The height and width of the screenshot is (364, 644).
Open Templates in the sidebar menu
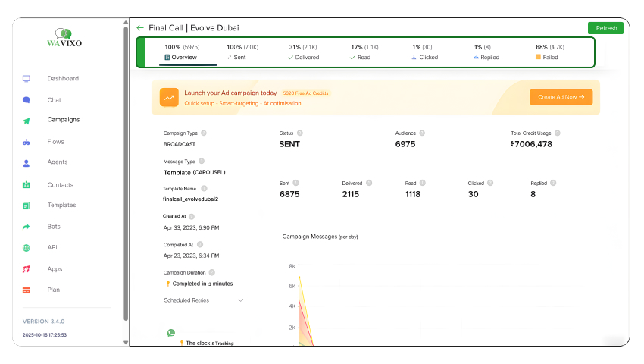(x=61, y=206)
